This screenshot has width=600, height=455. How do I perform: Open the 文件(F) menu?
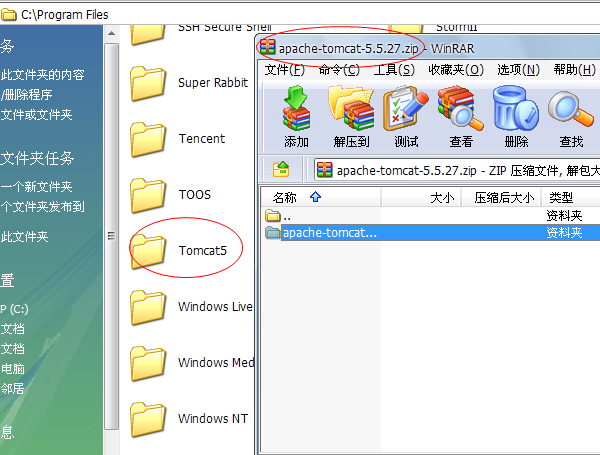pos(285,70)
